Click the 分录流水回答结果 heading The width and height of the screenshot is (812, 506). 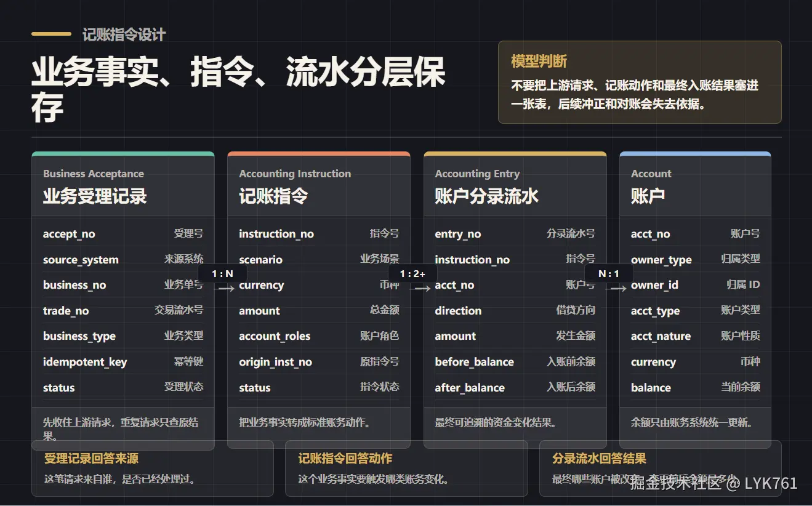[x=599, y=459]
